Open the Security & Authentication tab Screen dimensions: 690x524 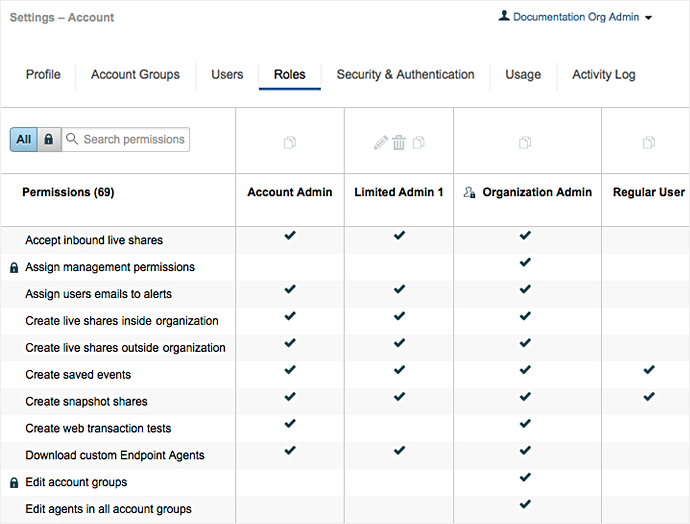click(405, 75)
